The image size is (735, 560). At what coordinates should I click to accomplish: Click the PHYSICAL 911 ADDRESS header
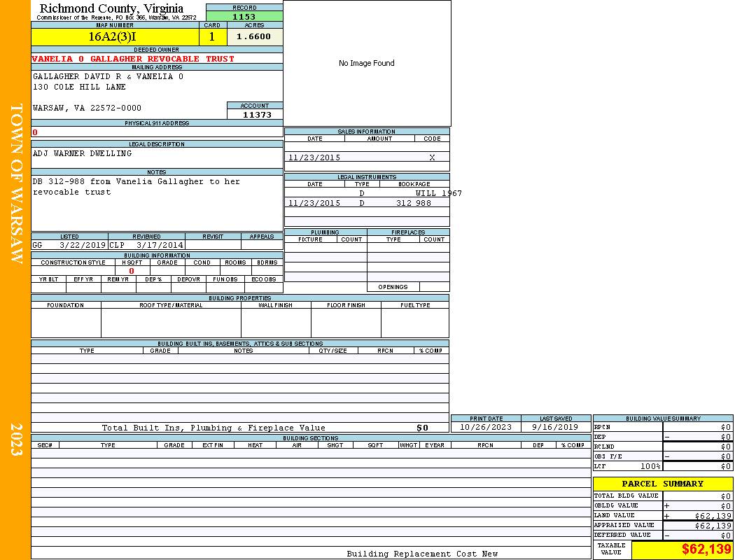point(157,123)
